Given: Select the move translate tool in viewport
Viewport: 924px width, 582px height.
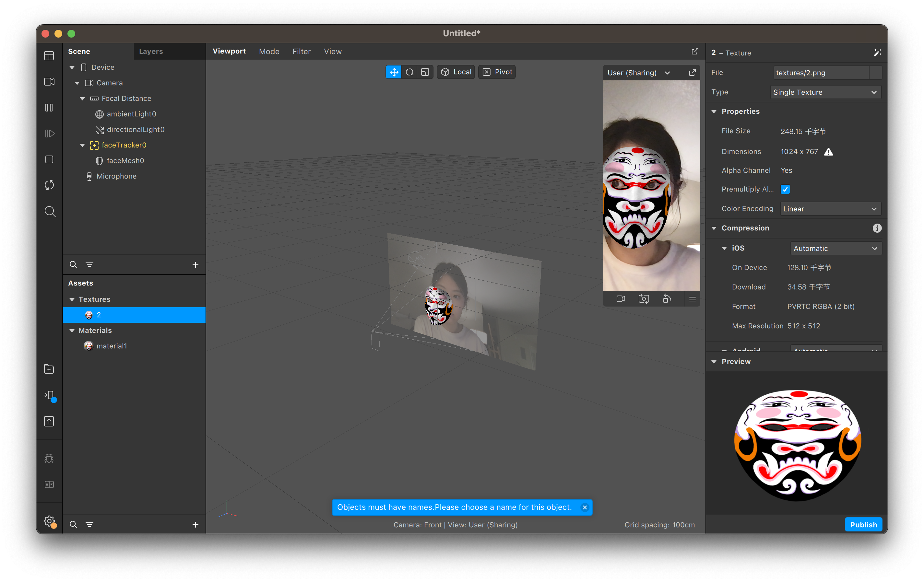Looking at the screenshot, I should [x=394, y=72].
